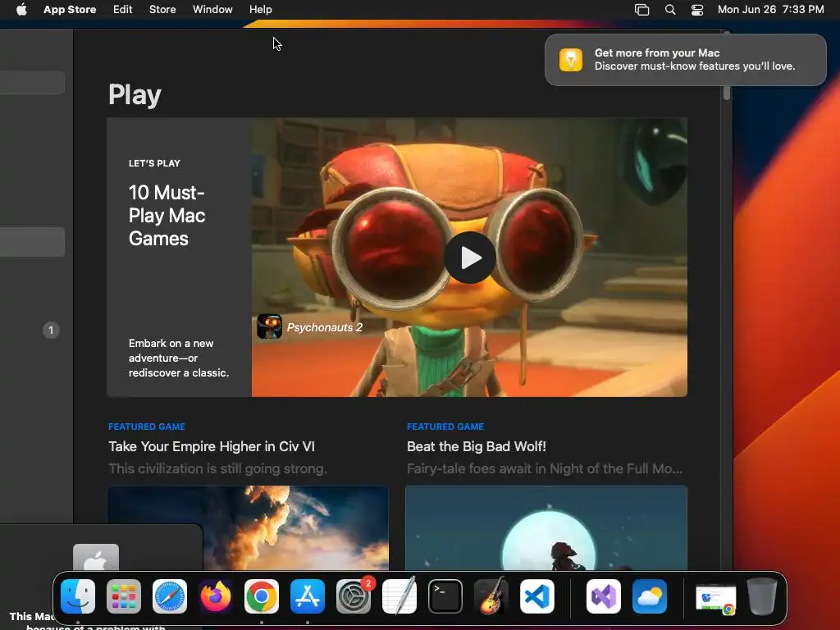Open System Settings from the Dock
840x630 pixels.
(354, 596)
